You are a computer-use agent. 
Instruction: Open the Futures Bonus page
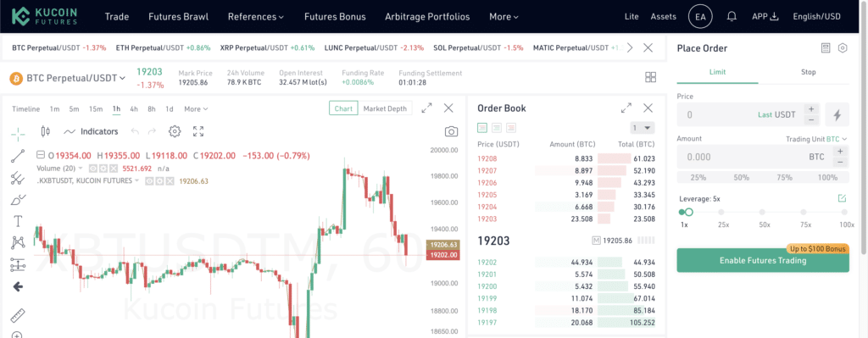[335, 17]
